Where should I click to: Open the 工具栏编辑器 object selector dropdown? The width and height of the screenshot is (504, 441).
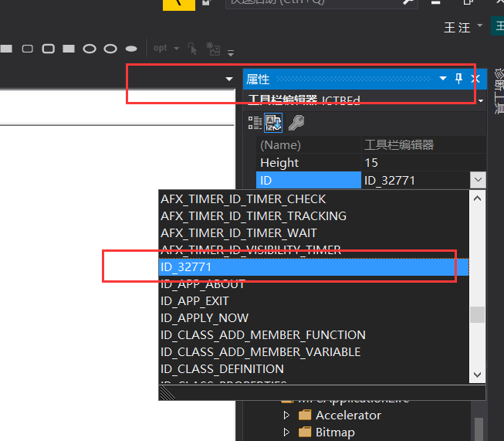point(481,100)
